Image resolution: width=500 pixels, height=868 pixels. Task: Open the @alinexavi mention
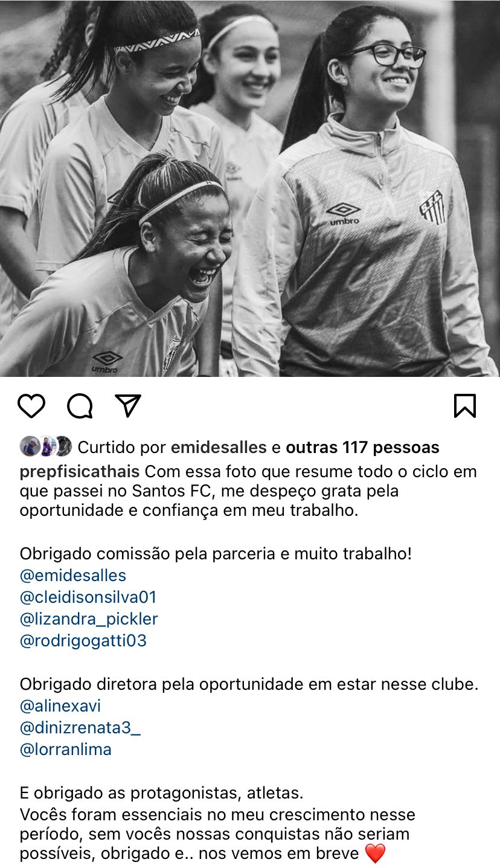click(60, 706)
